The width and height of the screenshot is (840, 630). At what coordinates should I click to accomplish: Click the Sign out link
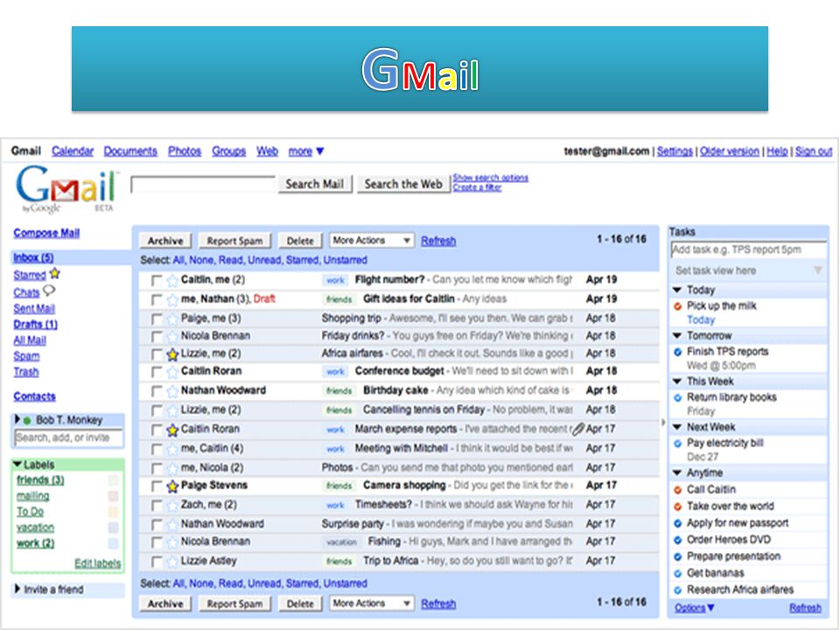click(814, 151)
